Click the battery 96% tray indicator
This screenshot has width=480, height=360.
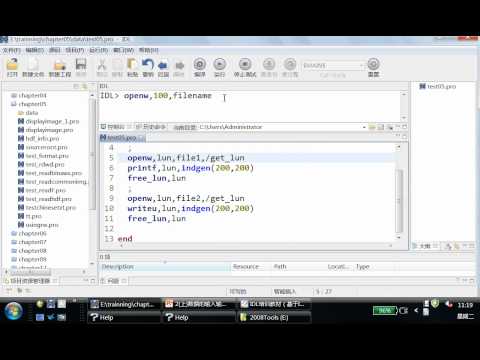click(385, 311)
